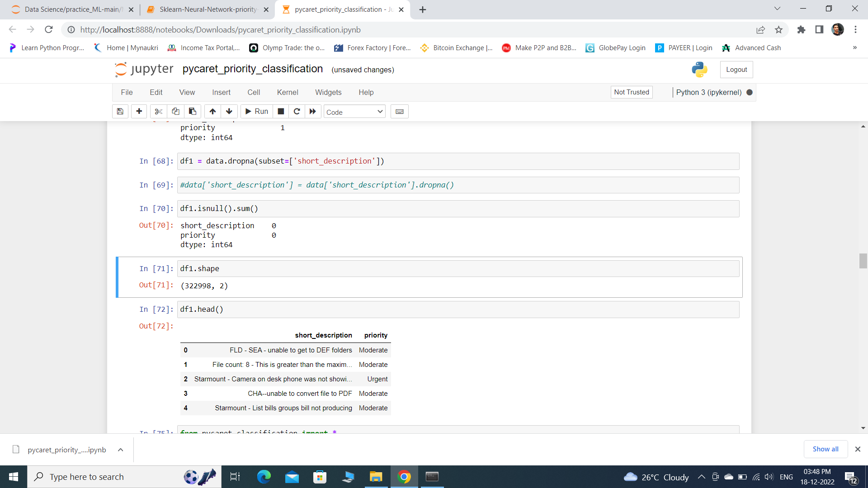Restart the kernel with the circular arrow icon
Image resolution: width=868 pixels, height=488 pixels.
(x=297, y=112)
